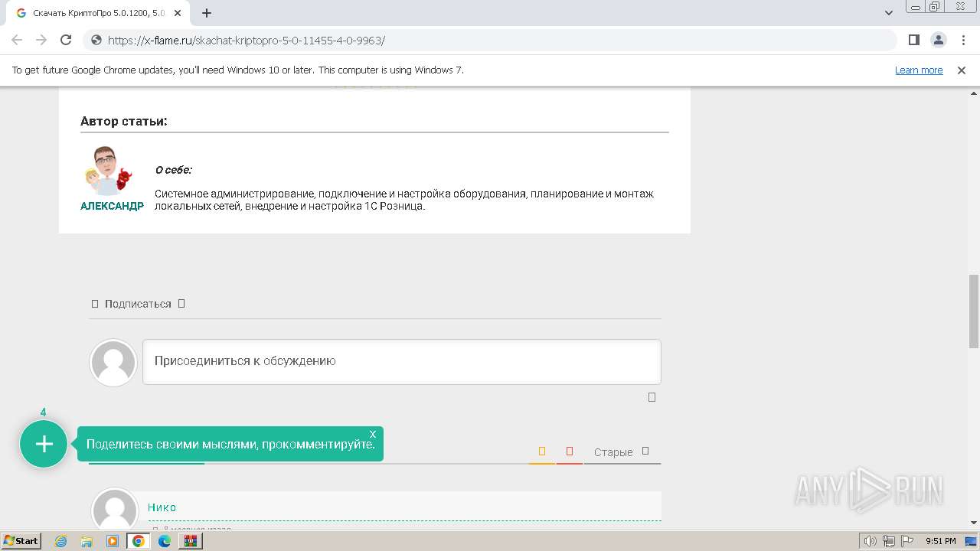Click the 'О себе:' label
The image size is (980, 551).
pos(173,170)
